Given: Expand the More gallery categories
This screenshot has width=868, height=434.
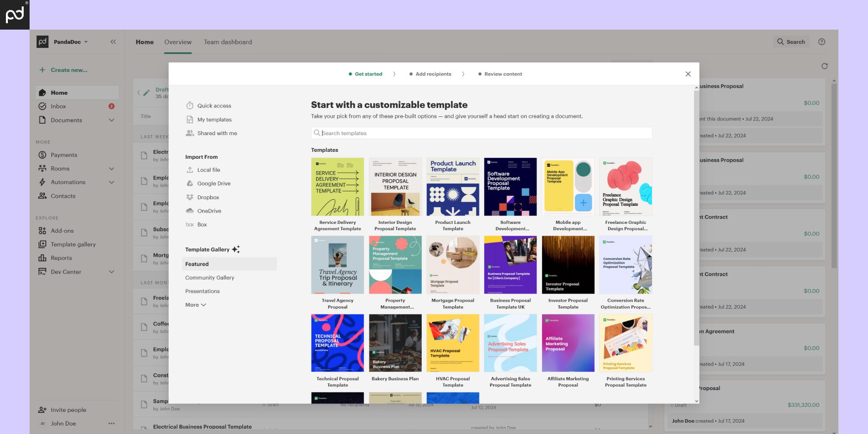Looking at the screenshot, I should coord(196,305).
